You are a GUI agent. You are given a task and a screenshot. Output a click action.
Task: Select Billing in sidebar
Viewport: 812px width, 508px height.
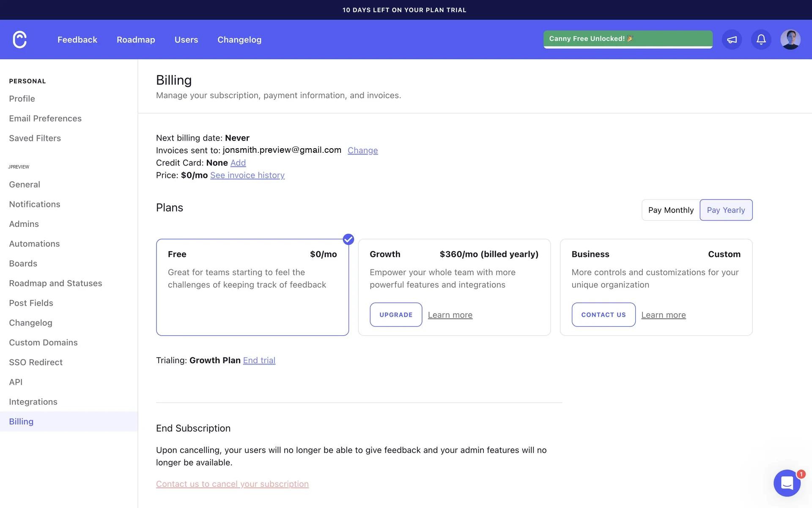click(x=69, y=422)
